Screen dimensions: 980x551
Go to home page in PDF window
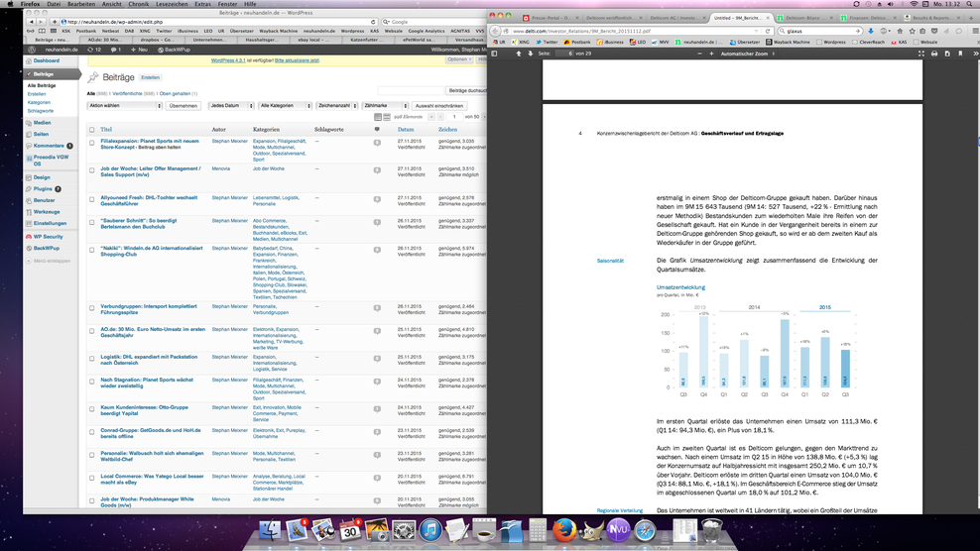click(900, 31)
